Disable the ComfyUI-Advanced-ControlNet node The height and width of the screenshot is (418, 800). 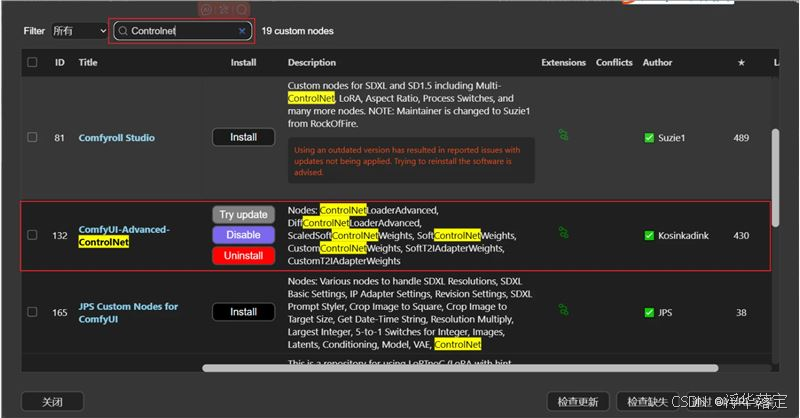243,235
